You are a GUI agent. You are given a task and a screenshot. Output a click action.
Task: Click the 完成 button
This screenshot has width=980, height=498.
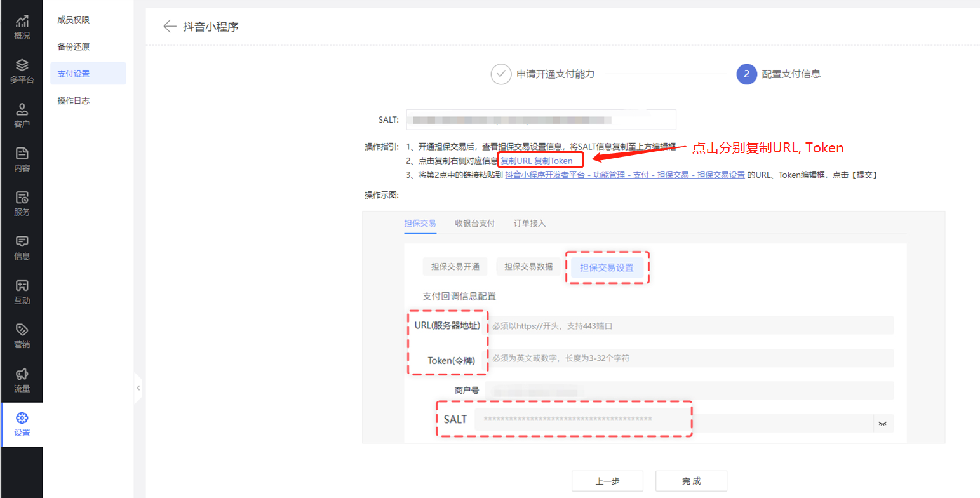(x=691, y=481)
